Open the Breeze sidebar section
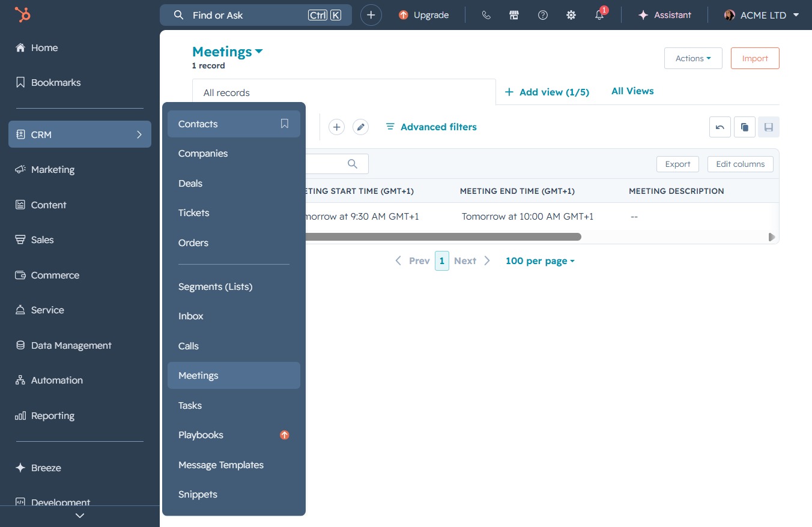Screen dimensions: 812x527 click(x=80, y=468)
